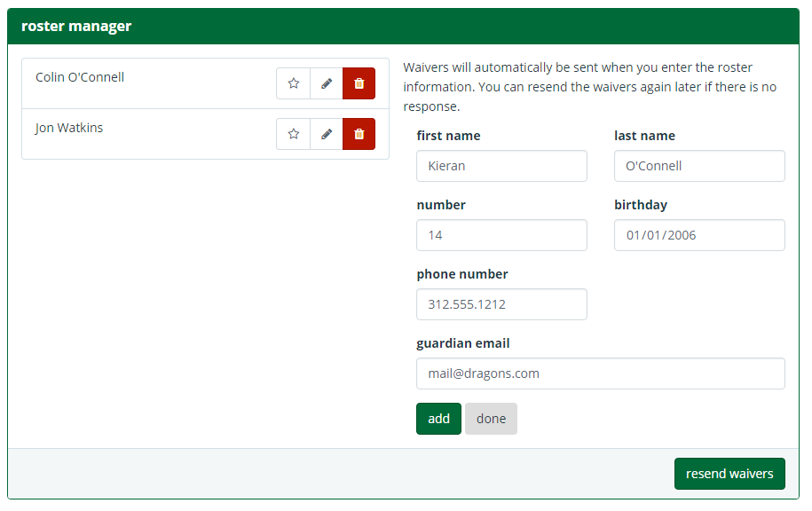
Task: Star Colin O'Connell as favorite
Action: pyautogui.click(x=293, y=83)
